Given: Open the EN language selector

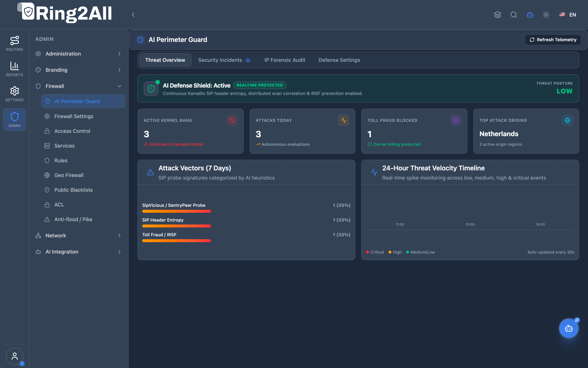Looking at the screenshot, I should click(568, 15).
